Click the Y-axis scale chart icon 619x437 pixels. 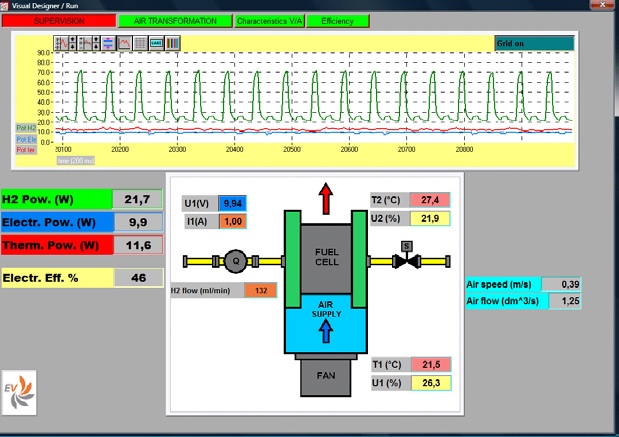click(x=61, y=43)
